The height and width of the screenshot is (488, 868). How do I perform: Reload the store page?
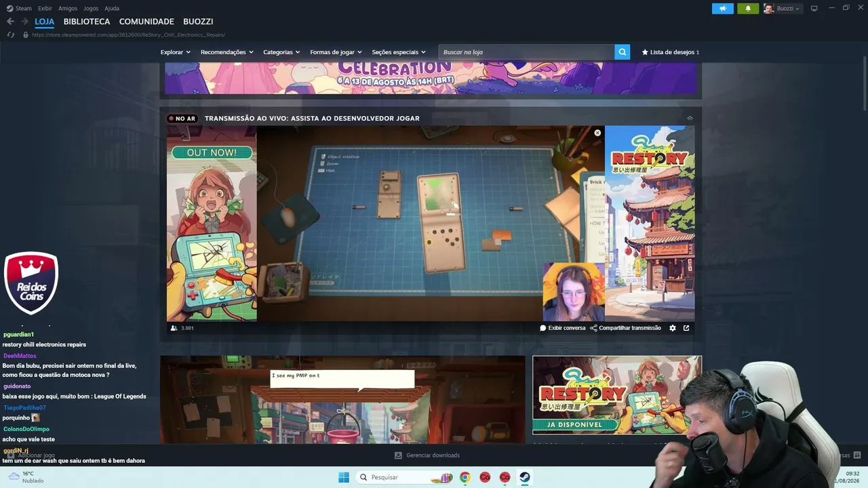tap(10, 35)
